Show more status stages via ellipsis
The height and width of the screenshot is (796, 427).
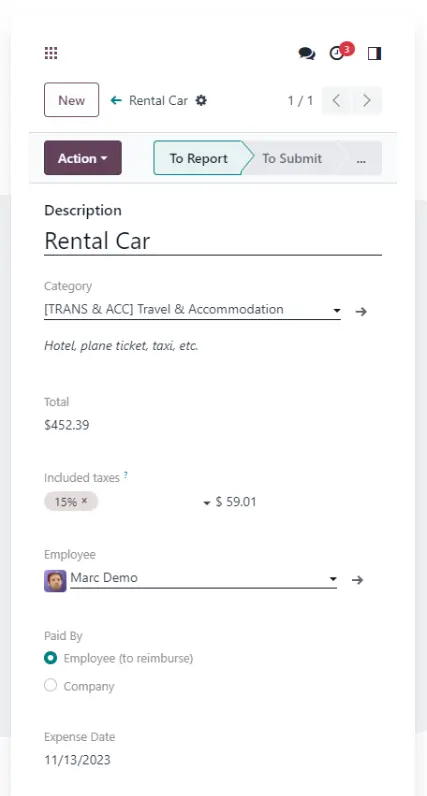tap(361, 158)
